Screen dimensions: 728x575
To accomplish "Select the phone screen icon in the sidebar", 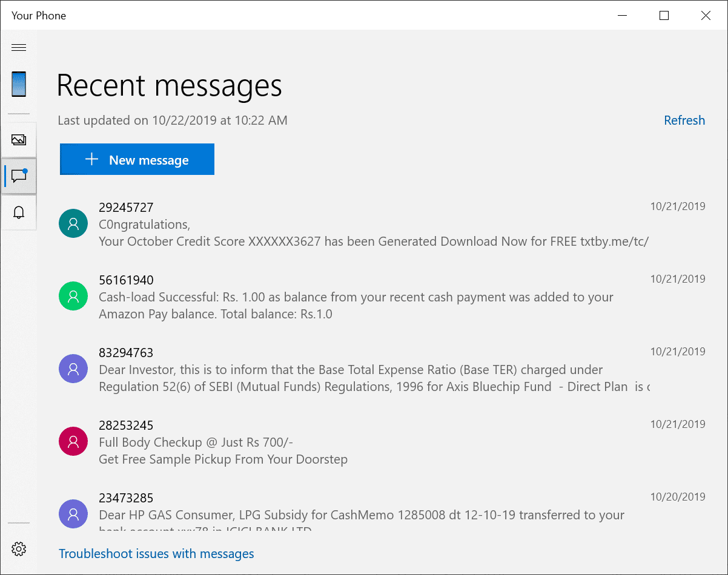I will click(x=19, y=85).
